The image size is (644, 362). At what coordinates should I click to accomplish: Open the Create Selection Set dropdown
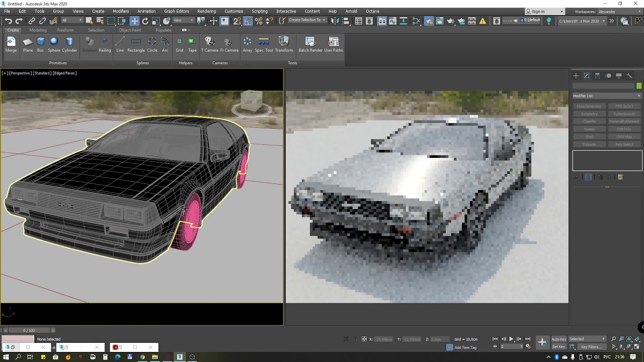point(307,21)
